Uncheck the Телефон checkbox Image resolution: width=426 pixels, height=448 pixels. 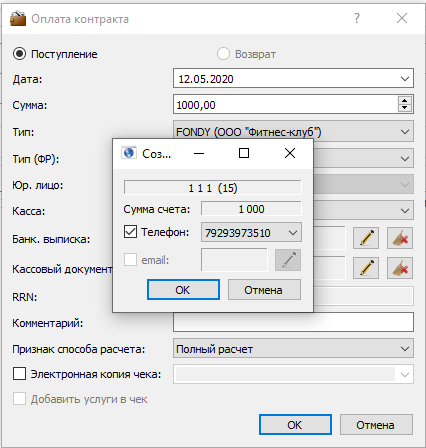(130, 231)
